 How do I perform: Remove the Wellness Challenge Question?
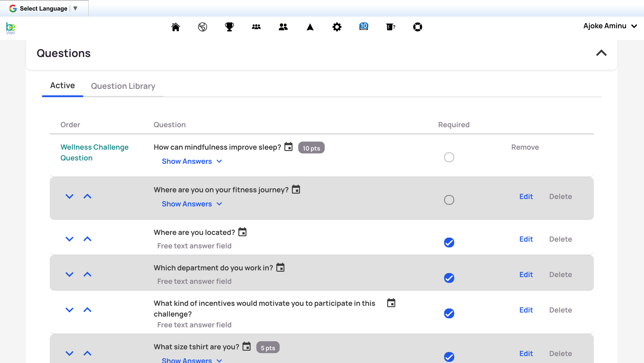coord(525,147)
